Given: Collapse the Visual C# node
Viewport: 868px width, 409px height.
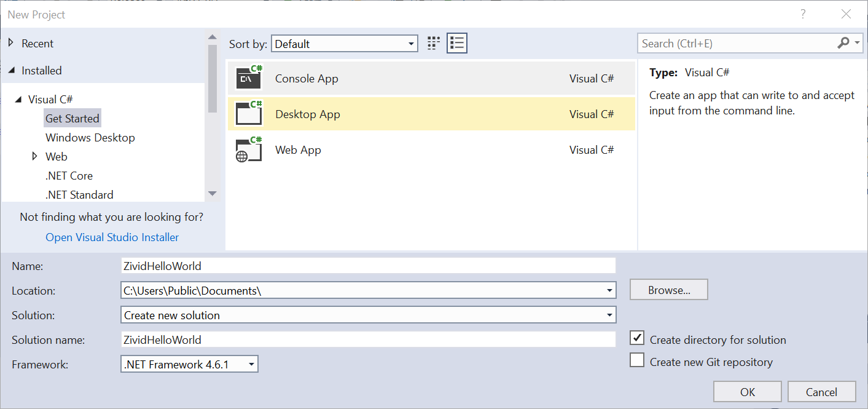Looking at the screenshot, I should click(x=18, y=99).
